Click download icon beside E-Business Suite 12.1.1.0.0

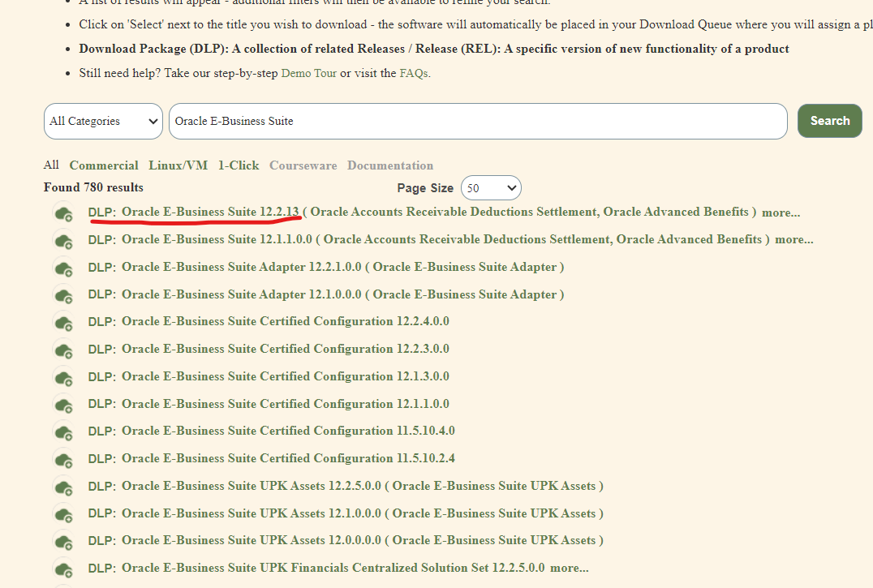coord(63,241)
